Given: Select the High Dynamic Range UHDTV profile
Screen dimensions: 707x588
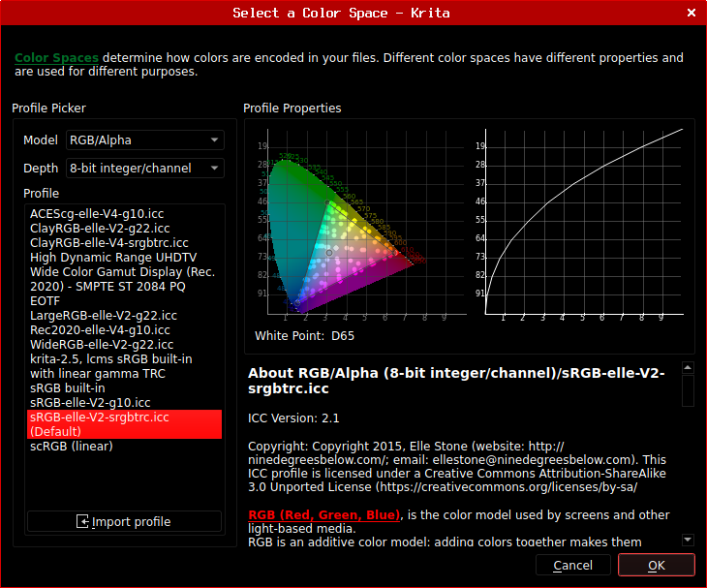Looking at the screenshot, I should (124, 279).
